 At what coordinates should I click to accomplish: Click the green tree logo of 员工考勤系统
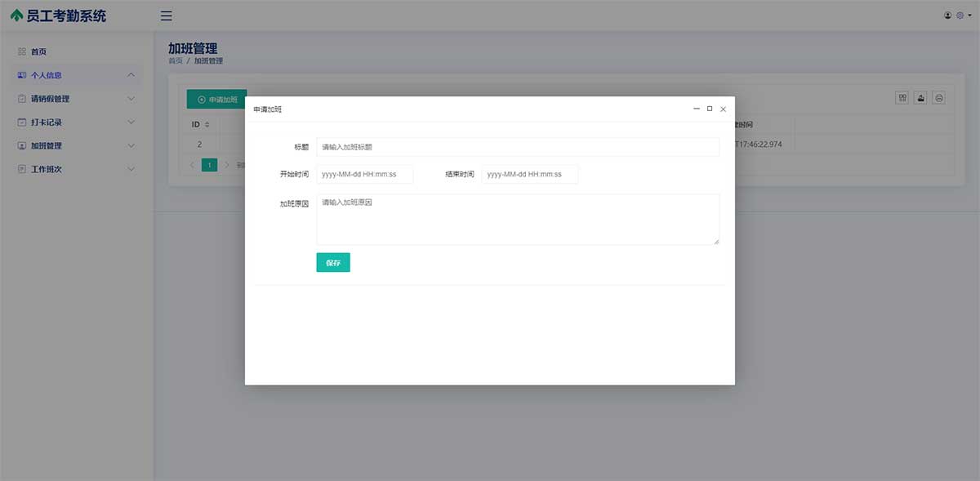(17, 16)
